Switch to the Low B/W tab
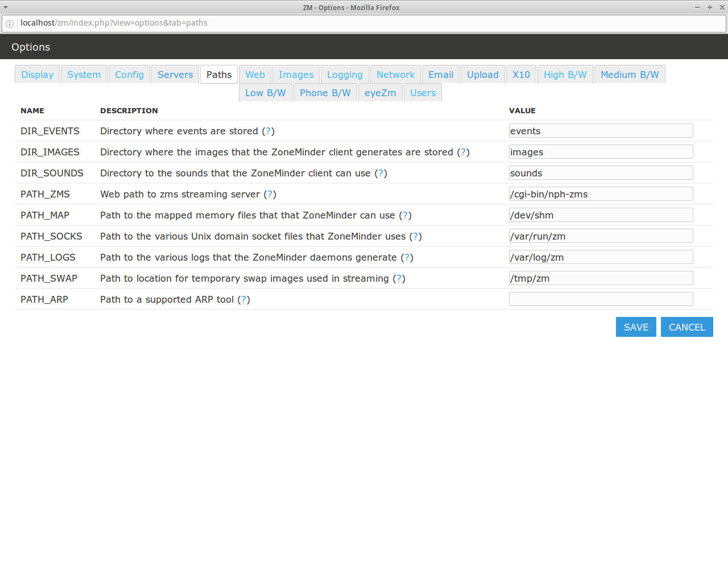This screenshot has width=728, height=569. pyautogui.click(x=266, y=93)
